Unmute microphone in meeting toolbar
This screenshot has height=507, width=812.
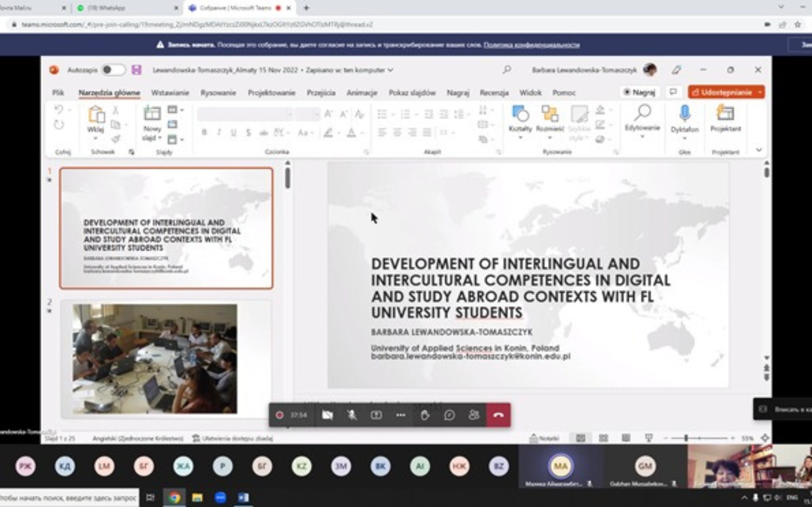pos(352,415)
